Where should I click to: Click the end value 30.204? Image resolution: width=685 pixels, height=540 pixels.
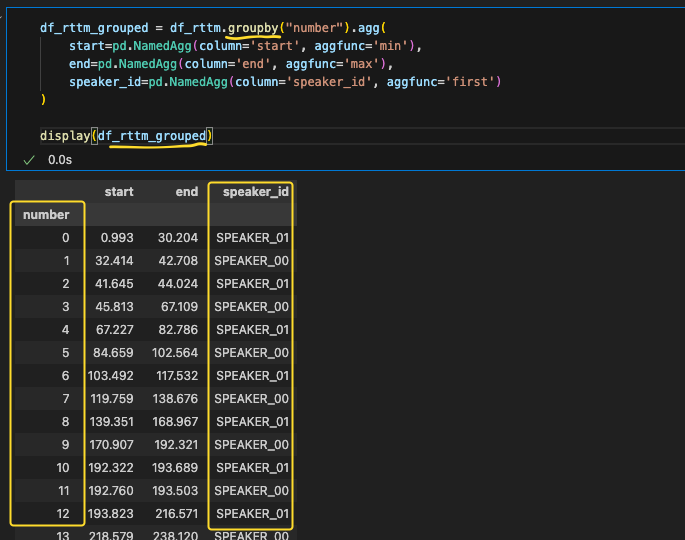coord(178,238)
